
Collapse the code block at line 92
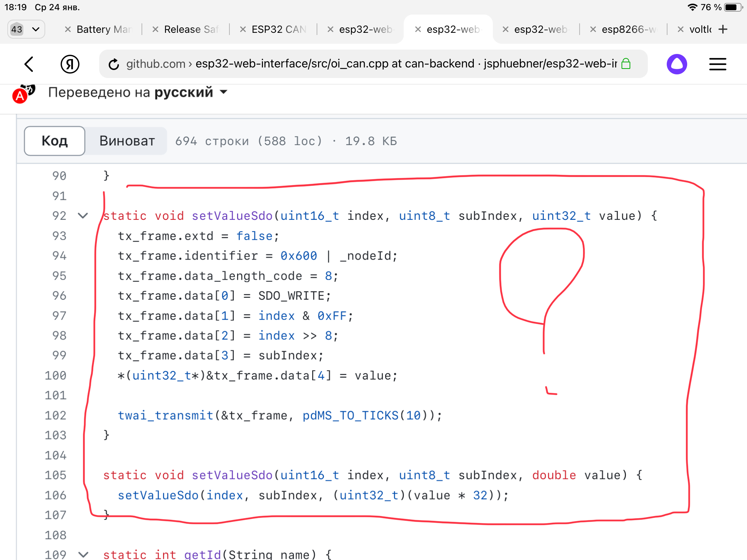(83, 216)
